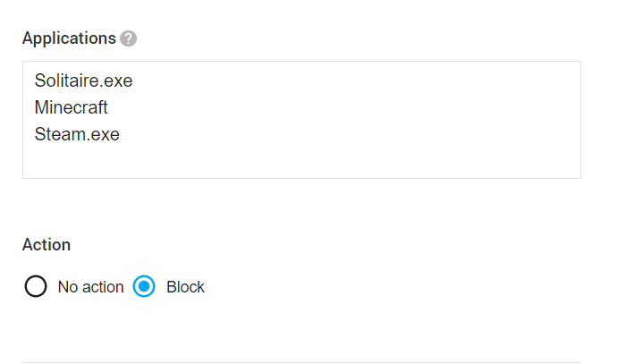This screenshot has width=635, height=364.
Task: Place cursor at the end of Solitaire.exe
Action: coord(133,80)
